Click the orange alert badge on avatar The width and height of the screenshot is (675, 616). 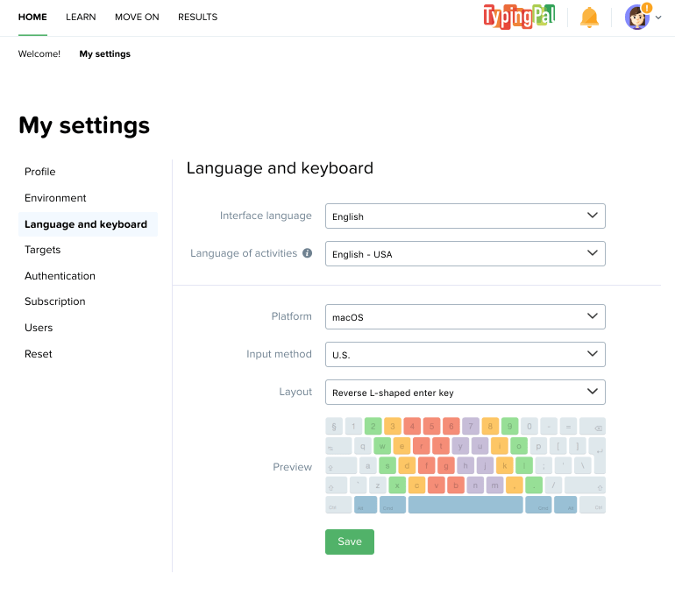(x=647, y=8)
